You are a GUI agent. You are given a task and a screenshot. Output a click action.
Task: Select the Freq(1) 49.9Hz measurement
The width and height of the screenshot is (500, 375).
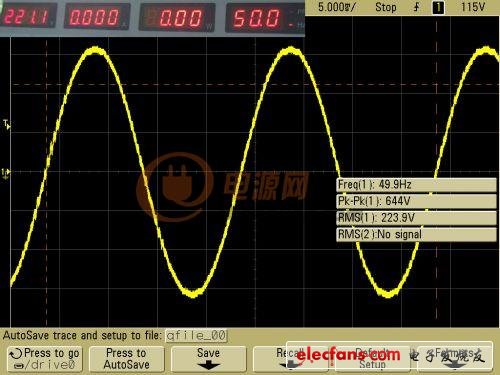coord(417,185)
